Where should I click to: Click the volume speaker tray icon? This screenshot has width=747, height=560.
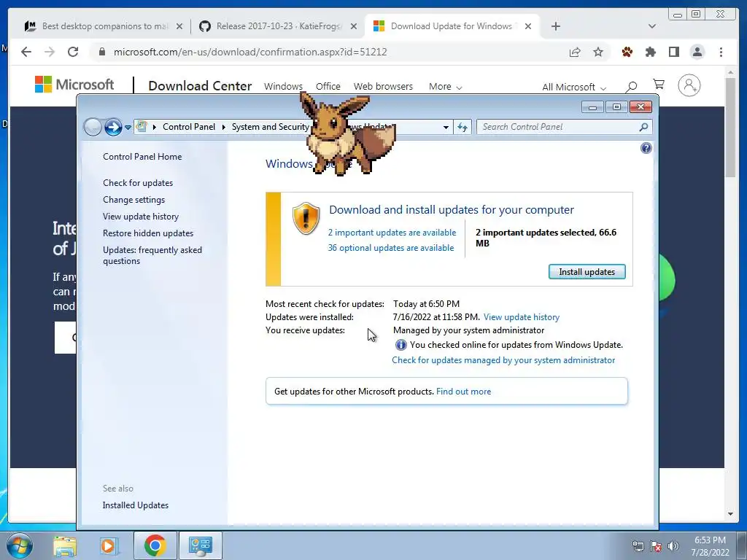point(673,546)
